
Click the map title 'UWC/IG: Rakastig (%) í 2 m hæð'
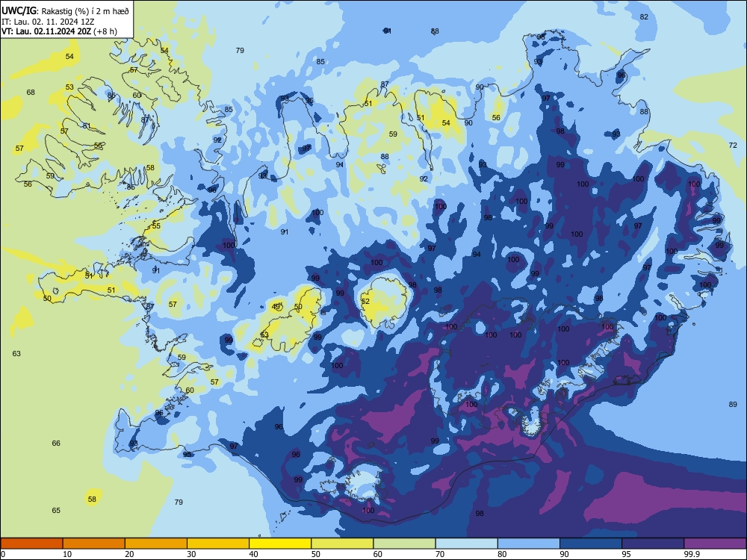pyautogui.click(x=65, y=11)
